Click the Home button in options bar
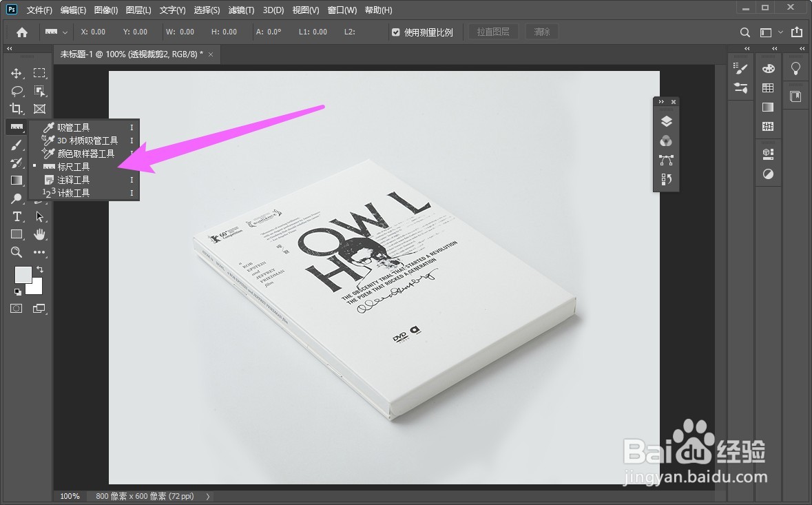 (22, 32)
